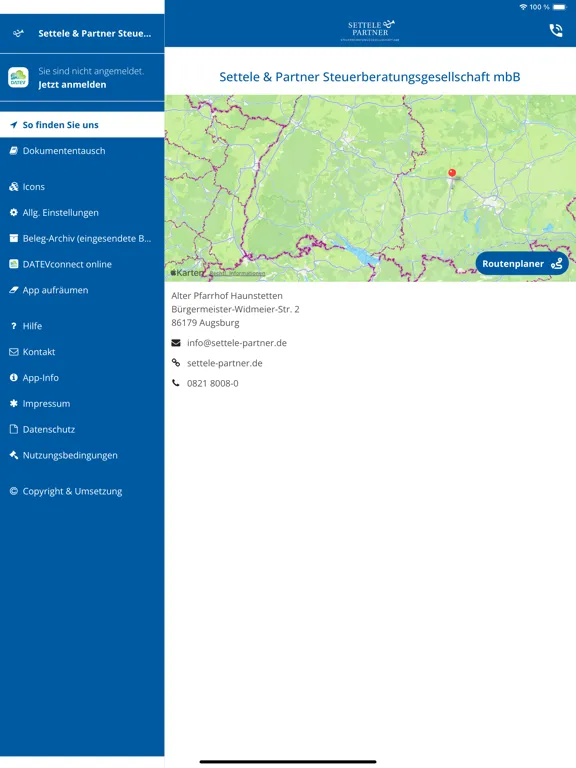576x768 pixels.
Task: Select DATEVconnect online menu entry
Action: tap(82, 264)
